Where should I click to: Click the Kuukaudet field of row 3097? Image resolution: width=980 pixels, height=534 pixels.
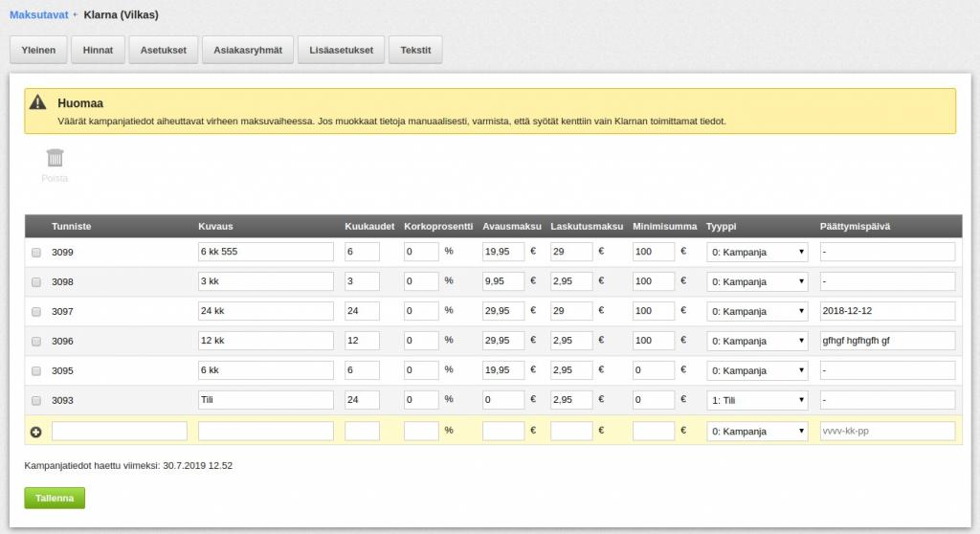[362, 311]
